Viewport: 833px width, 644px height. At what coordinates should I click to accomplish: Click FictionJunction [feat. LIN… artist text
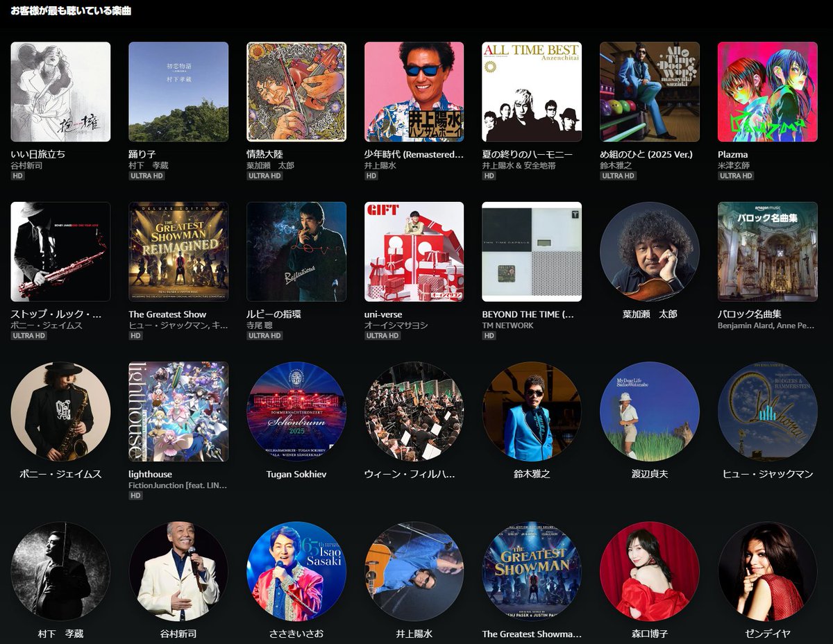tap(178, 485)
